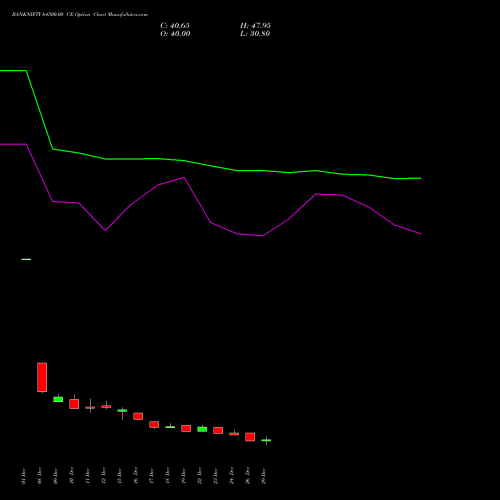Click the open value O: 40.00
This screenshot has height=500, width=500.
pyautogui.click(x=175, y=34)
